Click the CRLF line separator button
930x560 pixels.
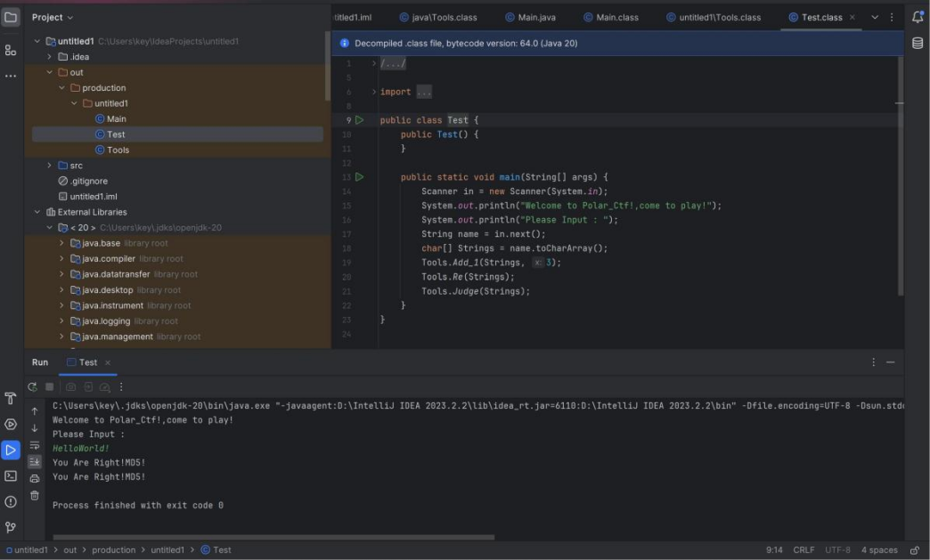[804, 550]
